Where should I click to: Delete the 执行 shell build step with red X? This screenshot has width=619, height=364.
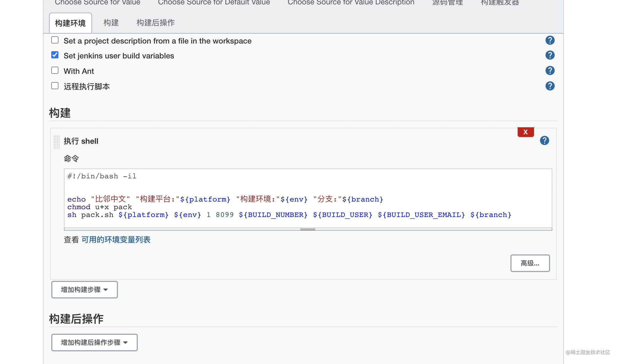tap(526, 132)
